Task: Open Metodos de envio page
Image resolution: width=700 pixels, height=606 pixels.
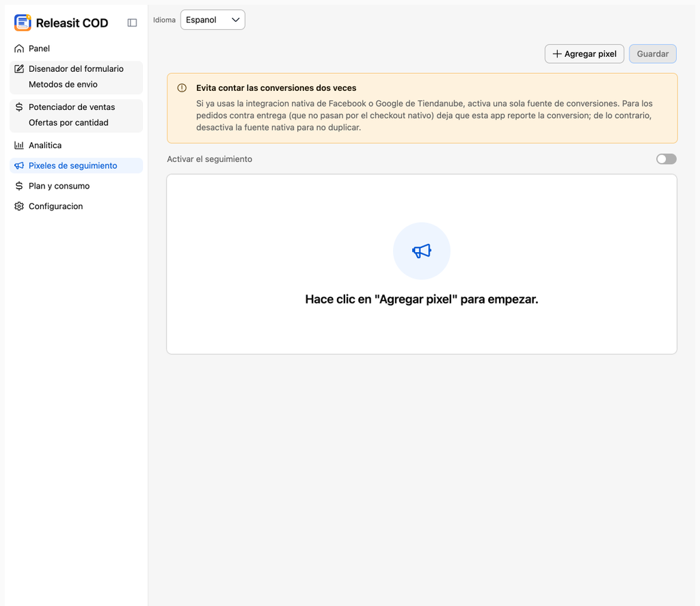Action: tap(76, 84)
